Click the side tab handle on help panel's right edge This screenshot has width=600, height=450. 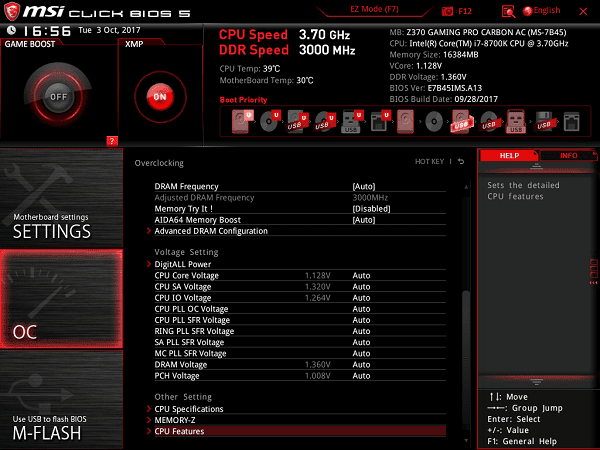pyautogui.click(x=593, y=271)
